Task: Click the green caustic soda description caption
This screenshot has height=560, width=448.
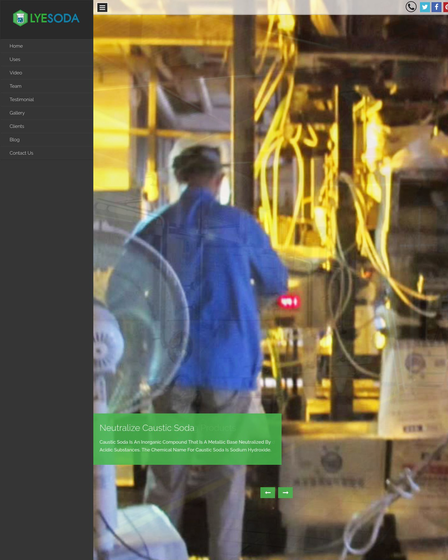Action: (x=185, y=446)
